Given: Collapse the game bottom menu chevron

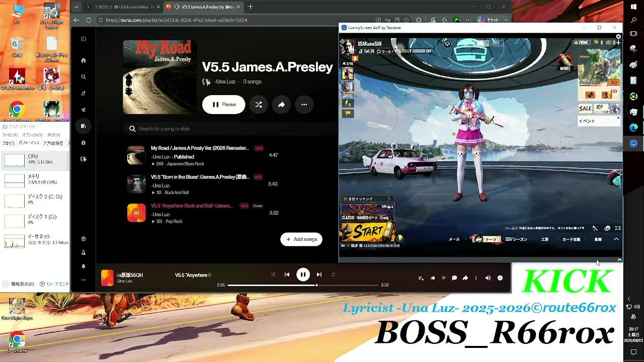Looking at the screenshot, I should (x=616, y=239).
